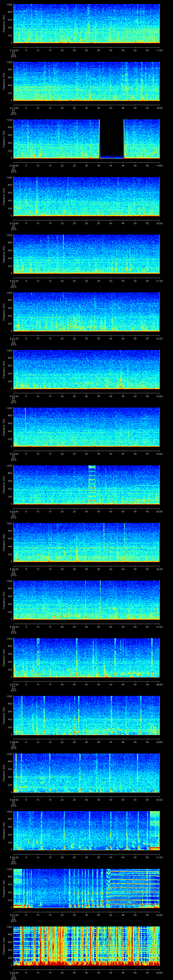Click the '5:22:00' start time label

(14, 396)
